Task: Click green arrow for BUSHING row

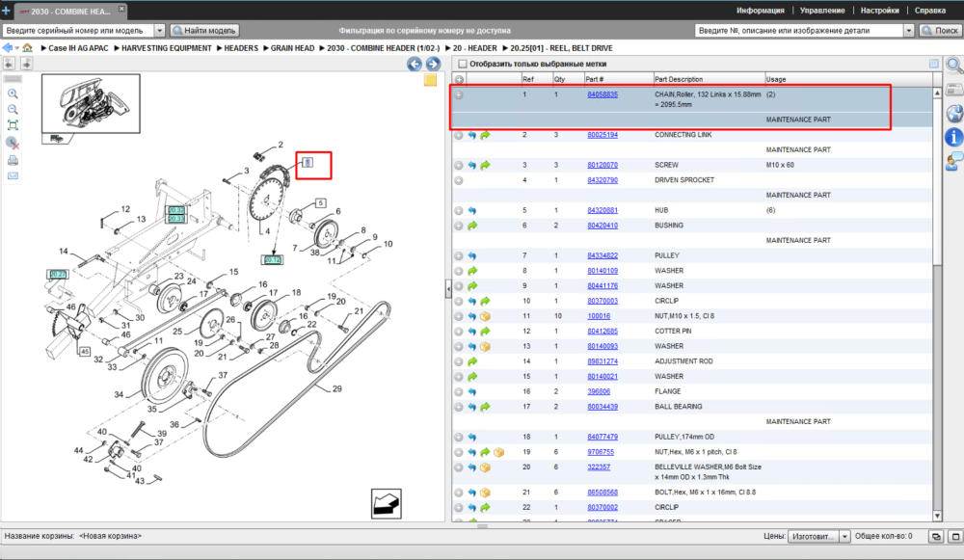Action: 472,226
